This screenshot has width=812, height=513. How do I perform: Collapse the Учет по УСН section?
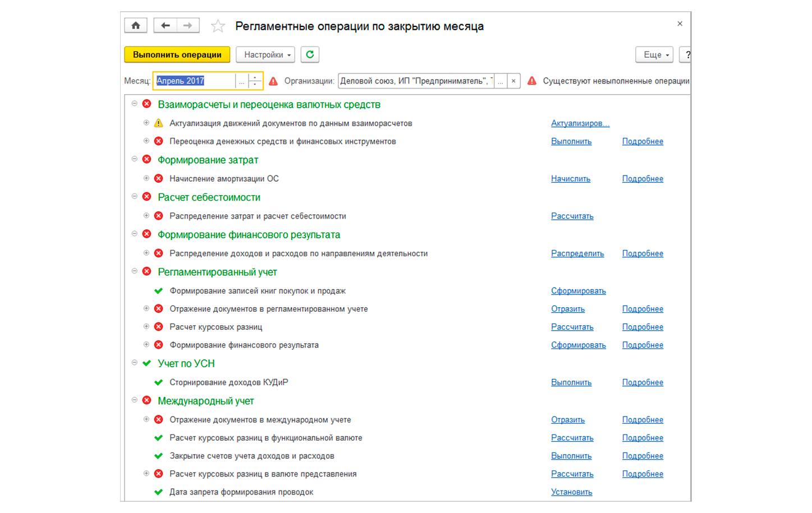134,363
